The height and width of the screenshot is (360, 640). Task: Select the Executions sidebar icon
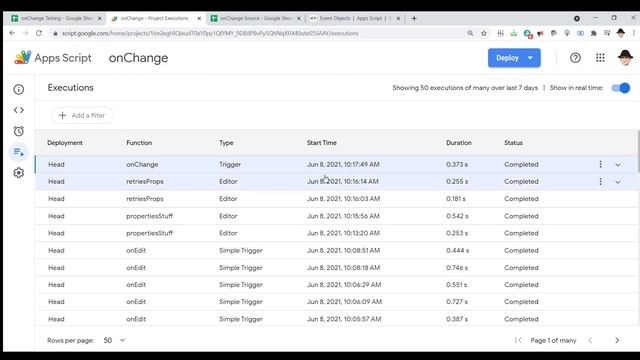point(18,152)
